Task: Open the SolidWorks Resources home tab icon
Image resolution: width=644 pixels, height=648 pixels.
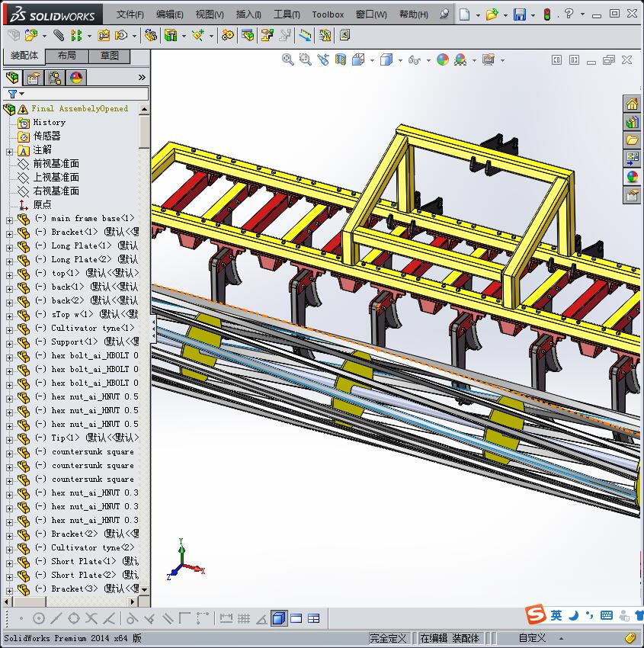Action: [632, 104]
